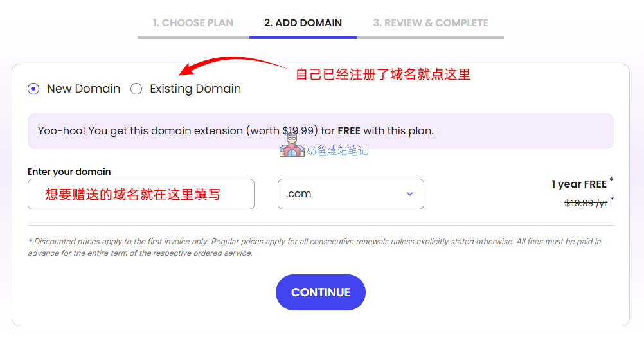This screenshot has width=644, height=347.
Task: Click the red Chinese note beside the arrow
Action: pos(383,75)
